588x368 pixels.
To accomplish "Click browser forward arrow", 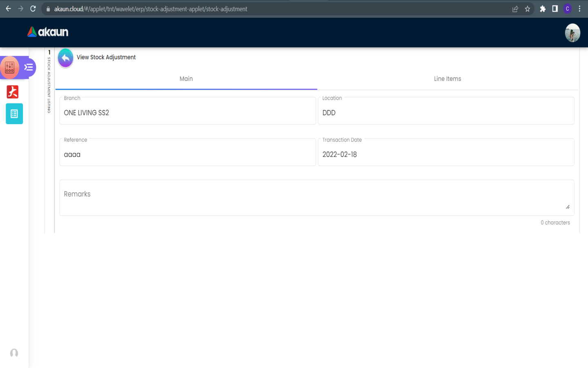I will (x=20, y=9).
